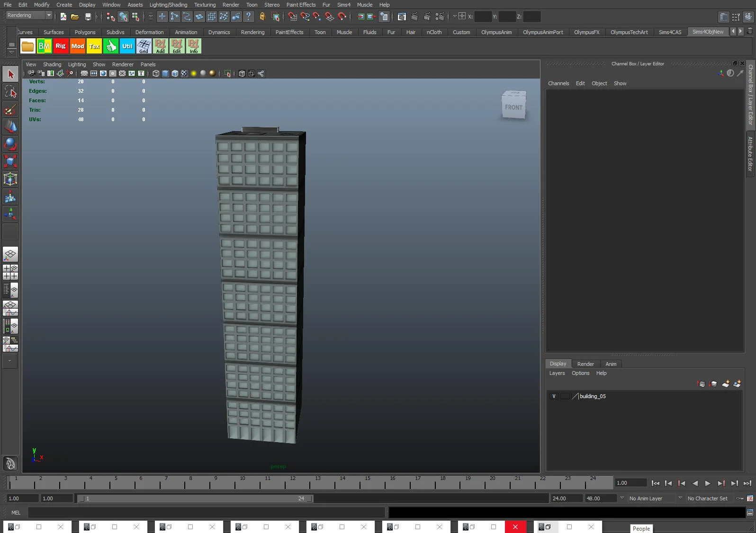Click the People taskbar button
Viewport: 756px width, 533px height.
coord(641,529)
